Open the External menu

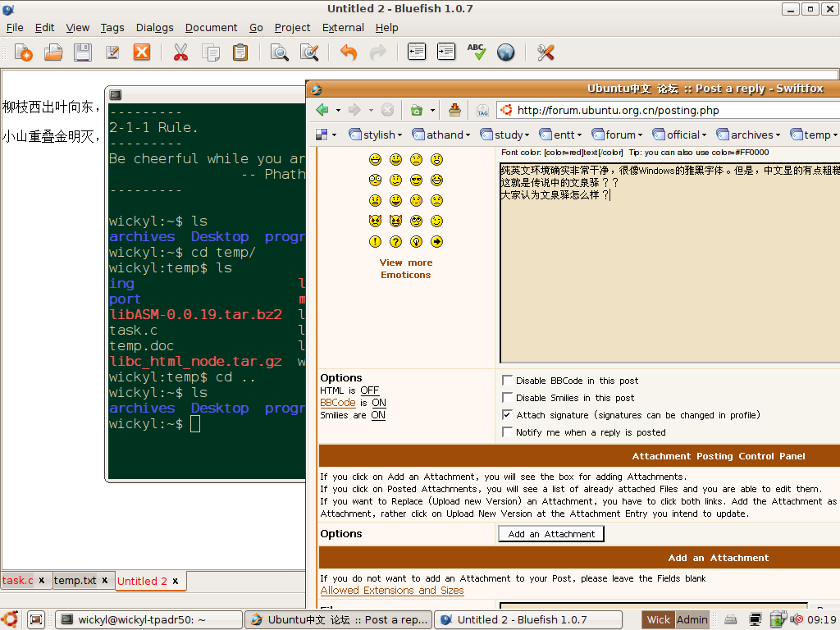tap(343, 27)
